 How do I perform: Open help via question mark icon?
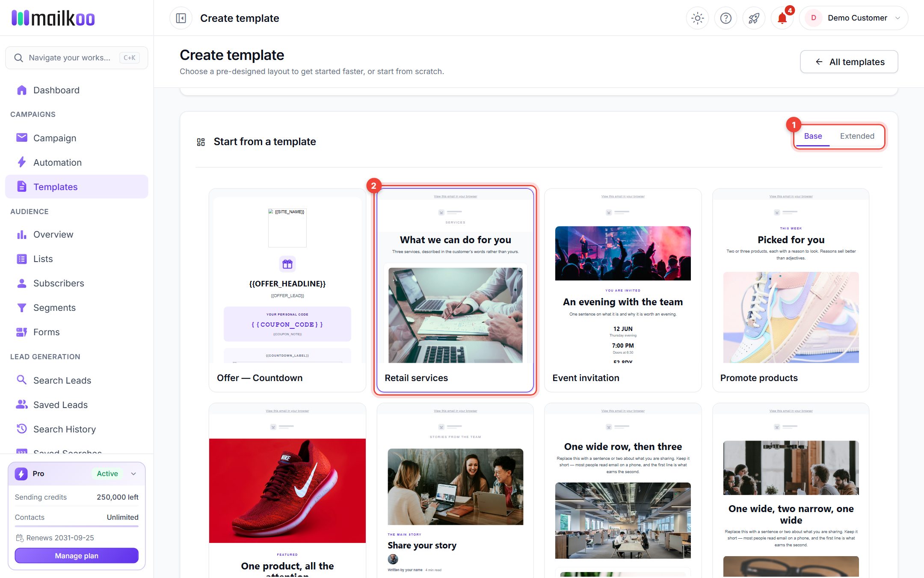pyautogui.click(x=726, y=18)
